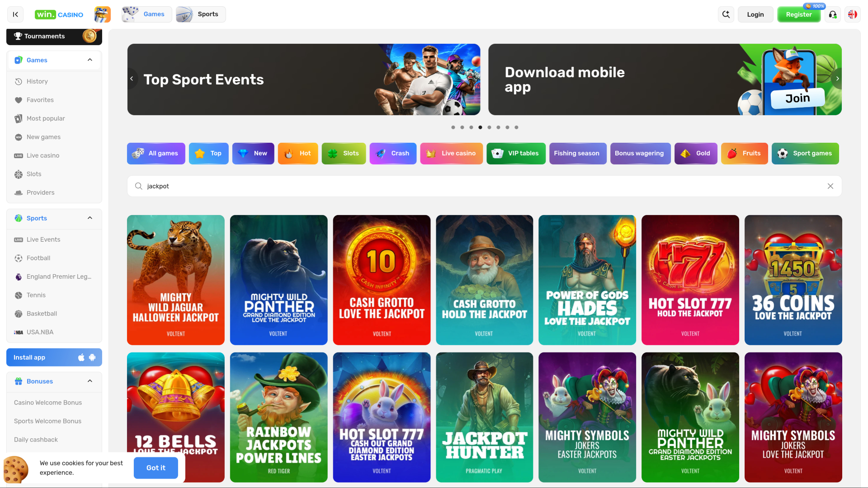The image size is (868, 488).
Task: Click the jackpot search field
Action: coord(485,186)
